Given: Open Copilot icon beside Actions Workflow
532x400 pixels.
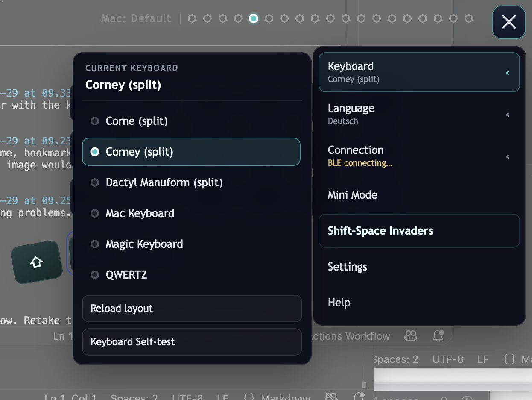Looking at the screenshot, I should pyautogui.click(x=411, y=336).
